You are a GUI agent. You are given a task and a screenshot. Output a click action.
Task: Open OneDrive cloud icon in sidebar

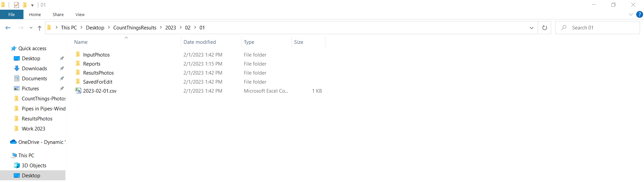click(13, 142)
